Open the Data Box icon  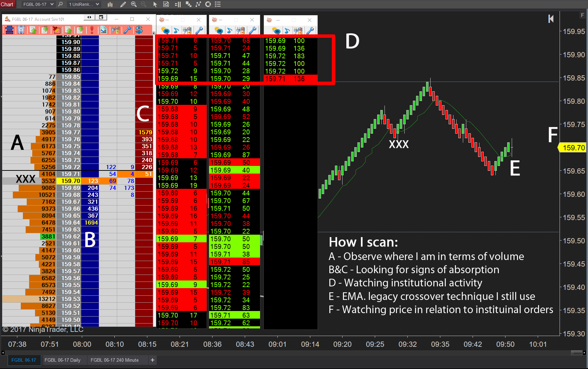click(166, 4)
